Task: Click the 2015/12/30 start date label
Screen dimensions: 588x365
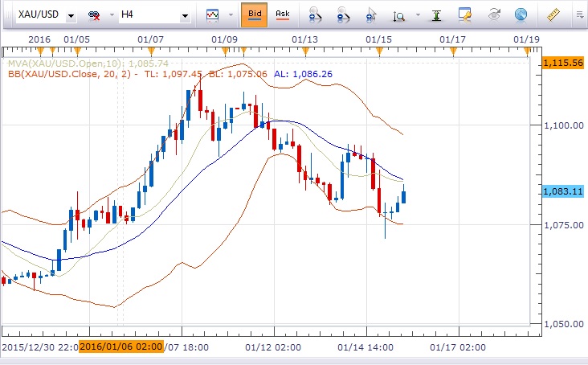Action: tap(39, 347)
